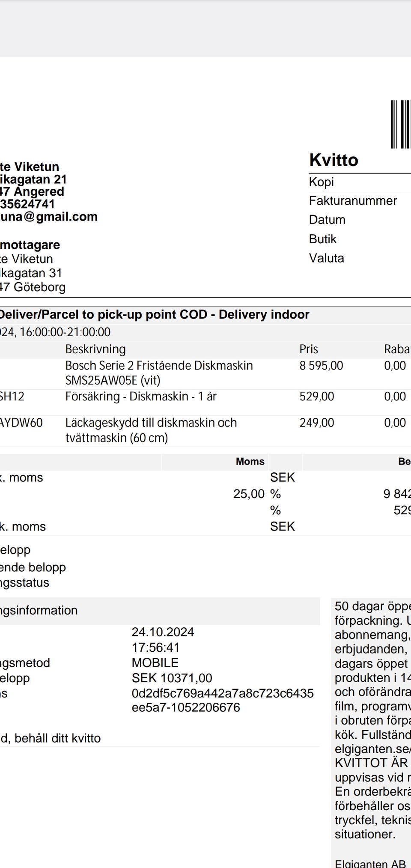Click the MOBILE payment method value
This screenshot has height=868, width=411.
tap(155, 663)
